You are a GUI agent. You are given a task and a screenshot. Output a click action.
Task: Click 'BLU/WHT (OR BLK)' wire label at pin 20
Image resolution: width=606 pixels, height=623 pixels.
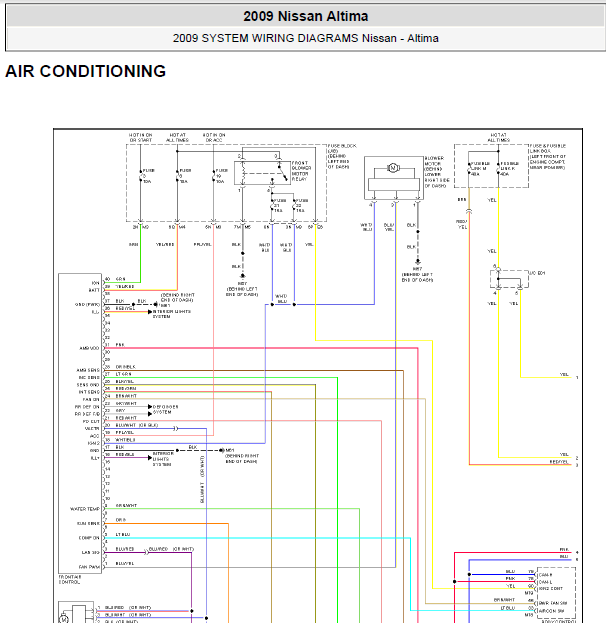coord(137,425)
